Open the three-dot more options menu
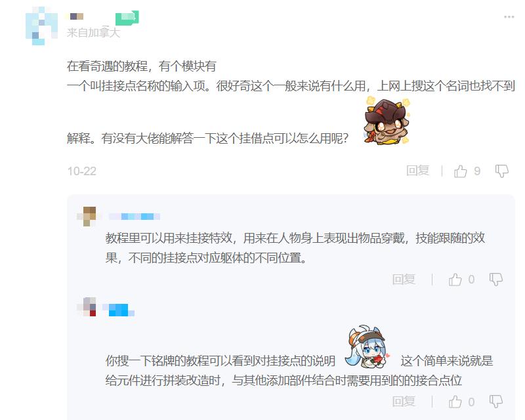 (509, 17)
